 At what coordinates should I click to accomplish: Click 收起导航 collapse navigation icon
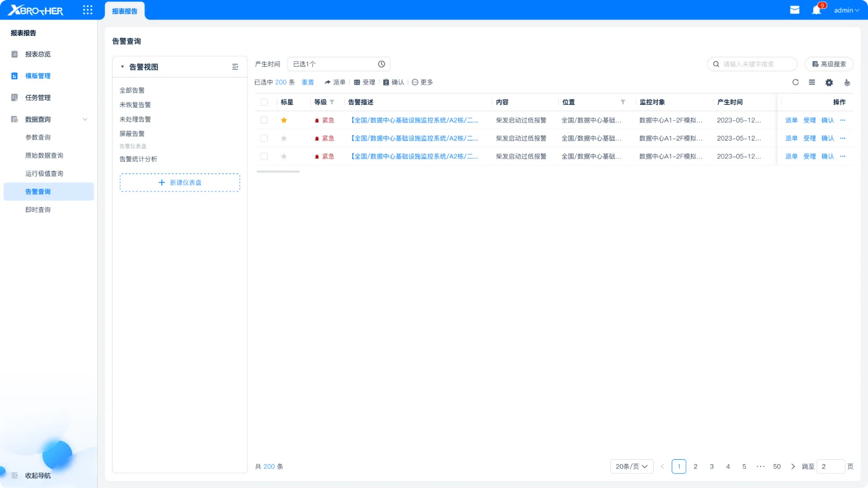coord(15,476)
